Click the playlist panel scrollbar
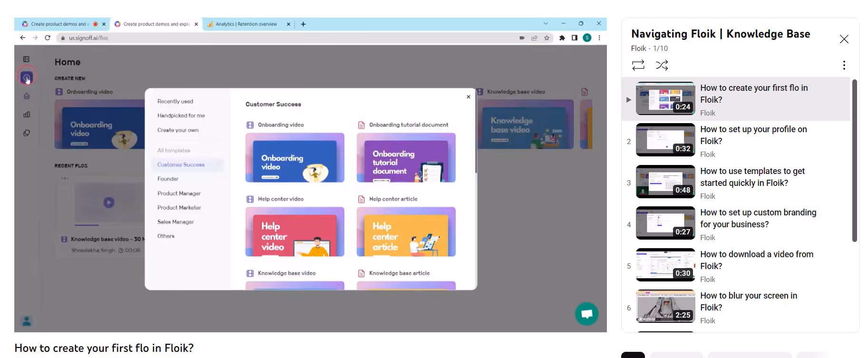The height and width of the screenshot is (358, 868). coord(854,161)
